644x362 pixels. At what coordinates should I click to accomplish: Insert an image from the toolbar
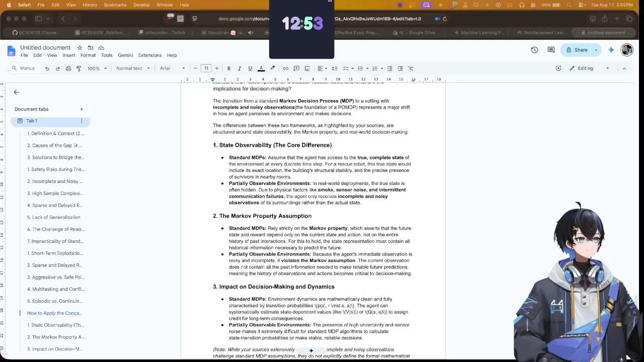[x=307, y=68]
